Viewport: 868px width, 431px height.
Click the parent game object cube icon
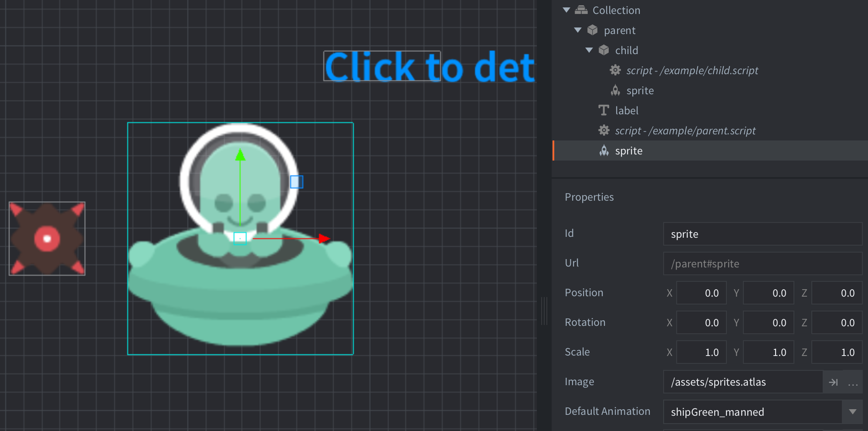[592, 30]
